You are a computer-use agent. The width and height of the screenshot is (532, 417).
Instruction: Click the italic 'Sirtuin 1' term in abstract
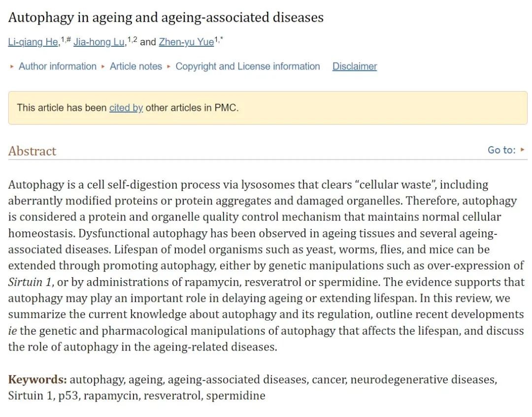pyautogui.click(x=30, y=282)
